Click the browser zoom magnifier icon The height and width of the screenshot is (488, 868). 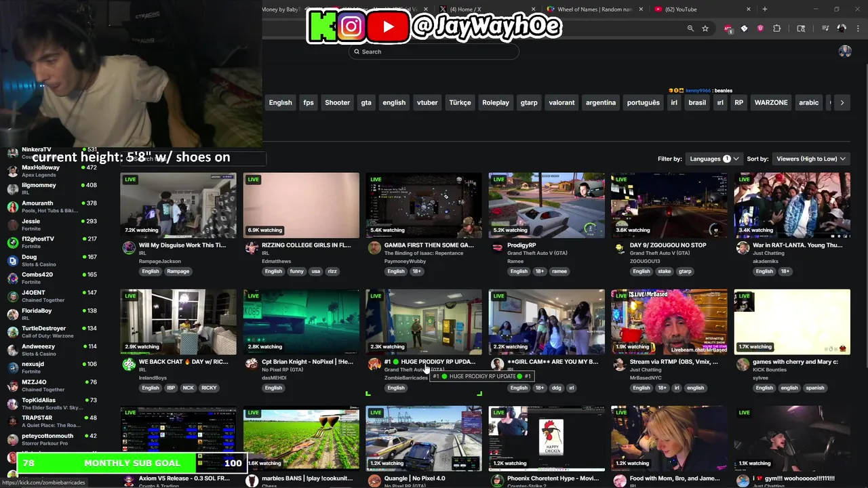(x=690, y=28)
